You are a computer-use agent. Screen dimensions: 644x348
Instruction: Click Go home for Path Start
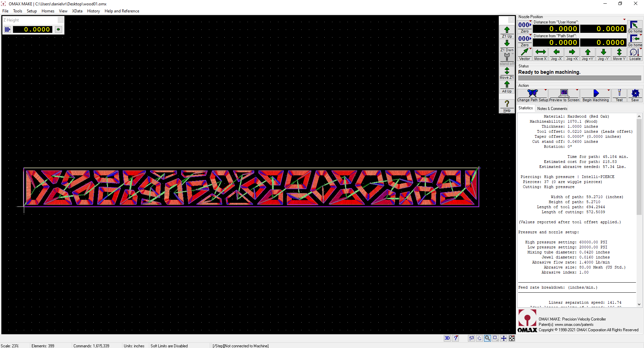click(x=635, y=40)
